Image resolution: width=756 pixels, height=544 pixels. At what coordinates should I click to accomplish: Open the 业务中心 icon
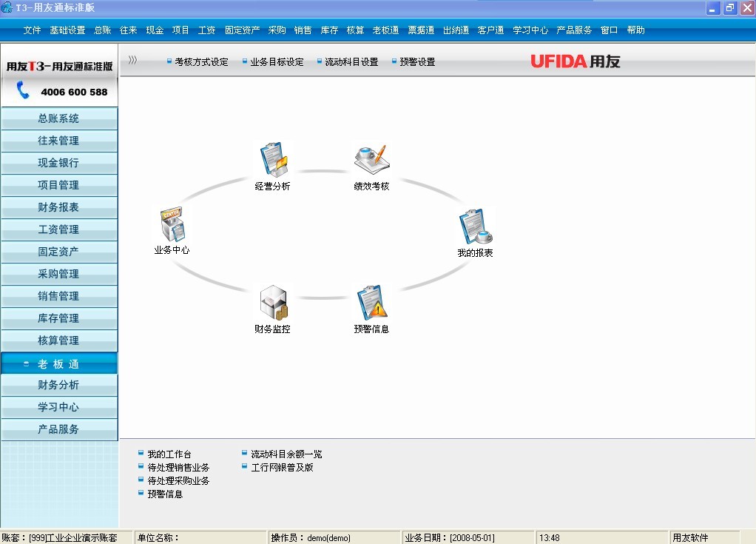172,224
